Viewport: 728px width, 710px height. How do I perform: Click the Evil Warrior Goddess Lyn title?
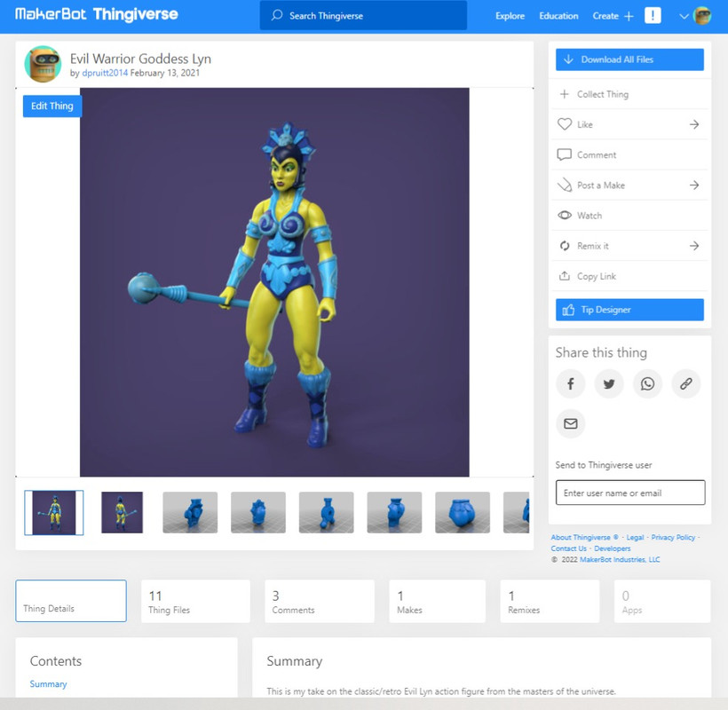point(140,59)
